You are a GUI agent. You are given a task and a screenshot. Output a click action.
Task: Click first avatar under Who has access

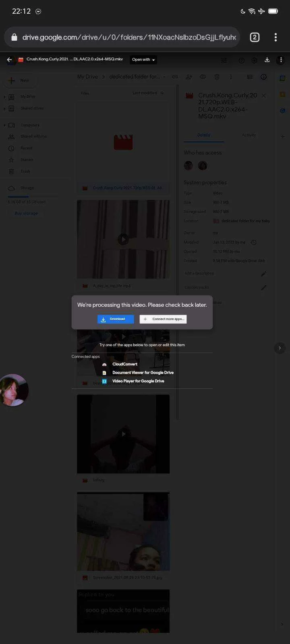point(188,165)
